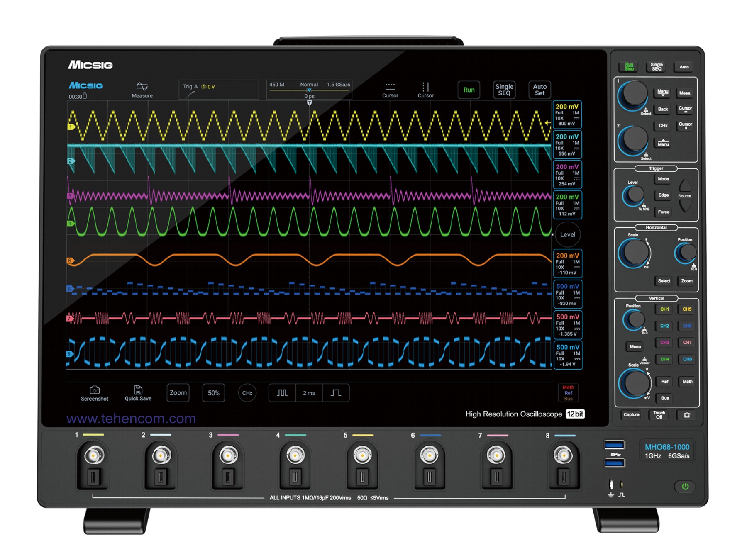The height and width of the screenshot is (560, 747).
Task: Open the Trig A trigger settings box
Action: point(219,90)
